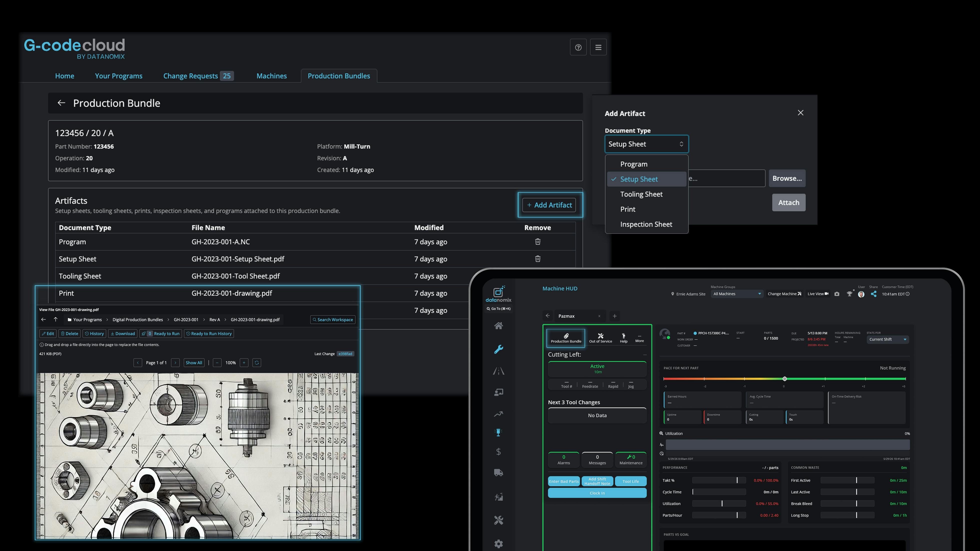Screen dimensions: 980x551
Task: Choose Inspection Sheet from document type list
Action: click(x=646, y=224)
